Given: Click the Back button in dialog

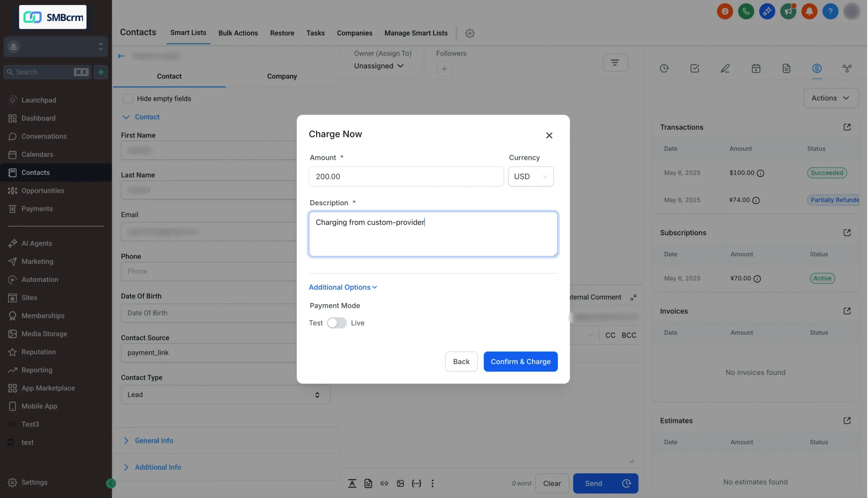Looking at the screenshot, I should click(x=461, y=362).
